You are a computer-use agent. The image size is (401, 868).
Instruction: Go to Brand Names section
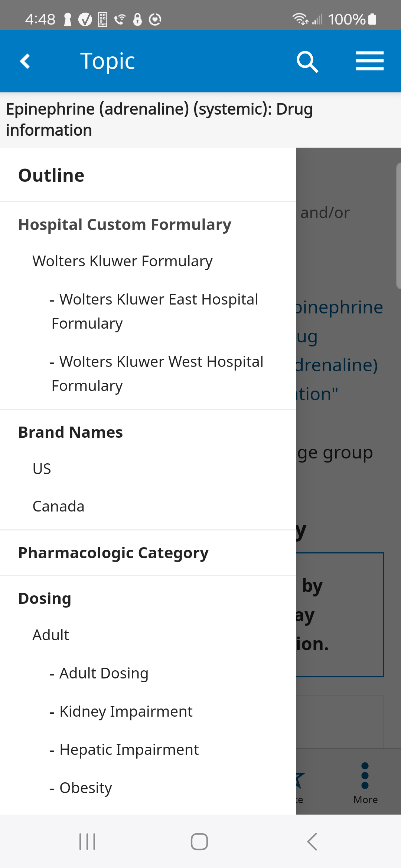(x=71, y=433)
